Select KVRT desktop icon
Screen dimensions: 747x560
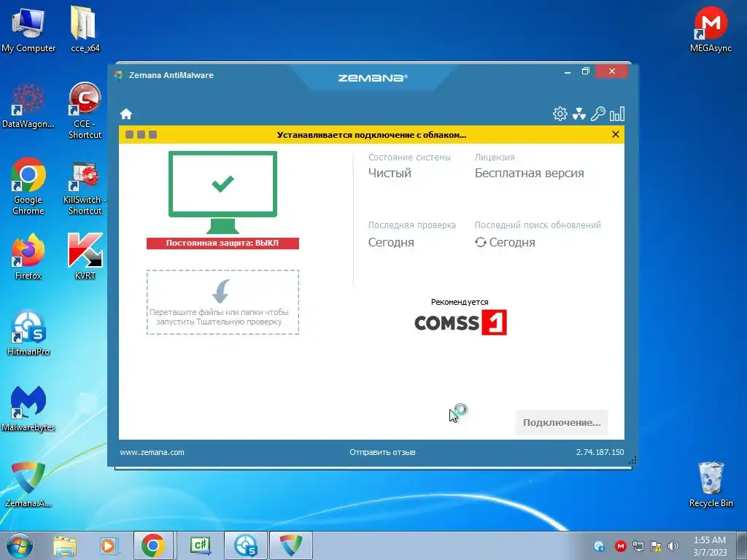pos(85,257)
